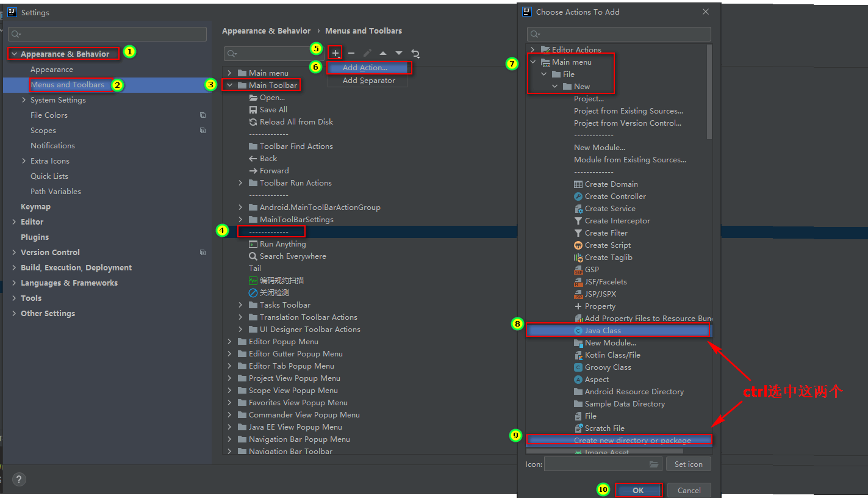This screenshot has height=498, width=868.
Task: Select Project from Version Control... entry
Action: tap(628, 123)
